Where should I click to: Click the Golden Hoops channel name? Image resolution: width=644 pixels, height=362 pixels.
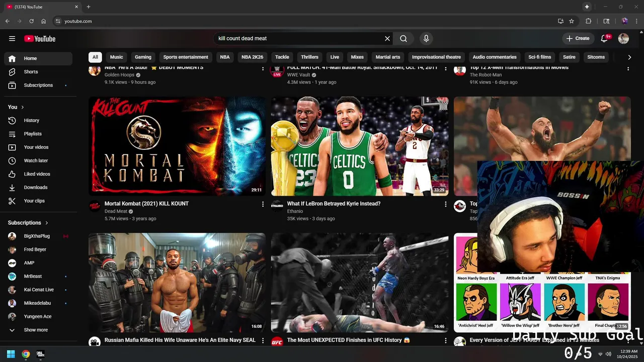coord(119,75)
